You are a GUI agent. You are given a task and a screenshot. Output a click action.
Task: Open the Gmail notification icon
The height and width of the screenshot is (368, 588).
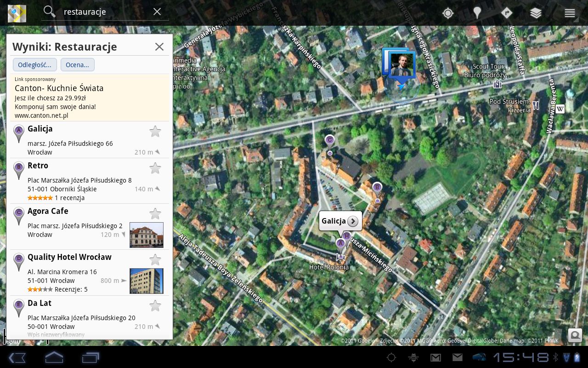(x=435, y=357)
